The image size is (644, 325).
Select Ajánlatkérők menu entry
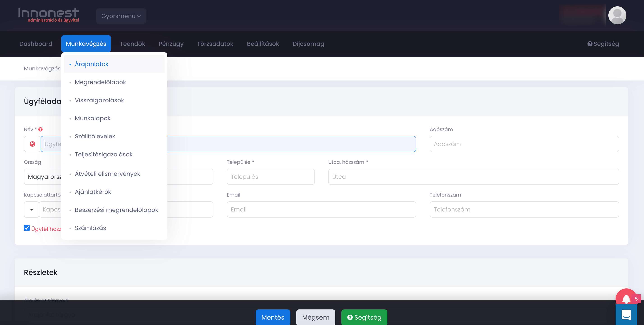pos(114,192)
